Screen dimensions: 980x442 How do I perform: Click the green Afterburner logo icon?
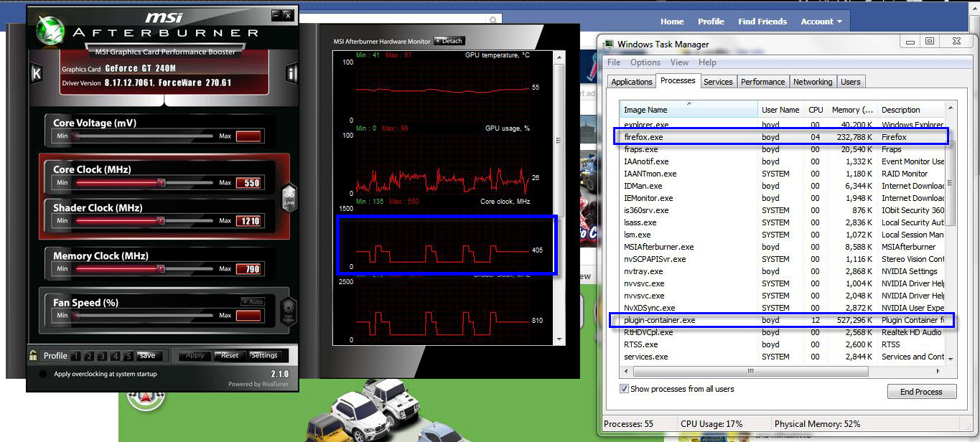click(x=52, y=30)
